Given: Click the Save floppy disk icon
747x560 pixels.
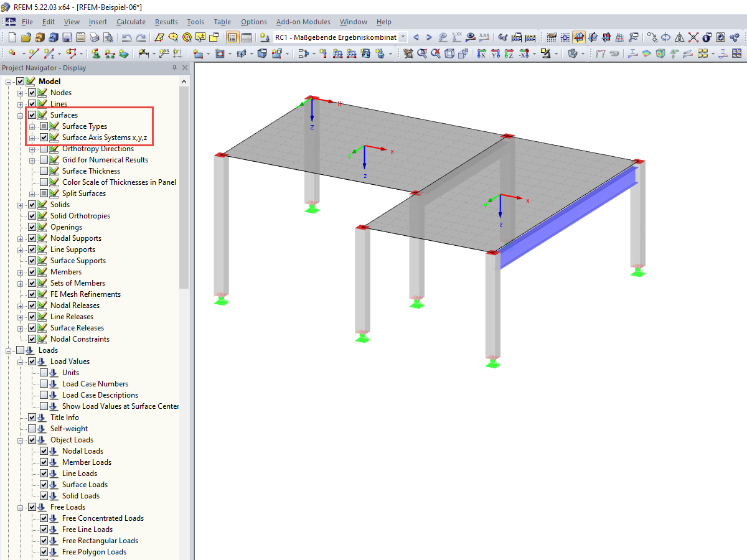Looking at the screenshot, I should pyautogui.click(x=67, y=37).
